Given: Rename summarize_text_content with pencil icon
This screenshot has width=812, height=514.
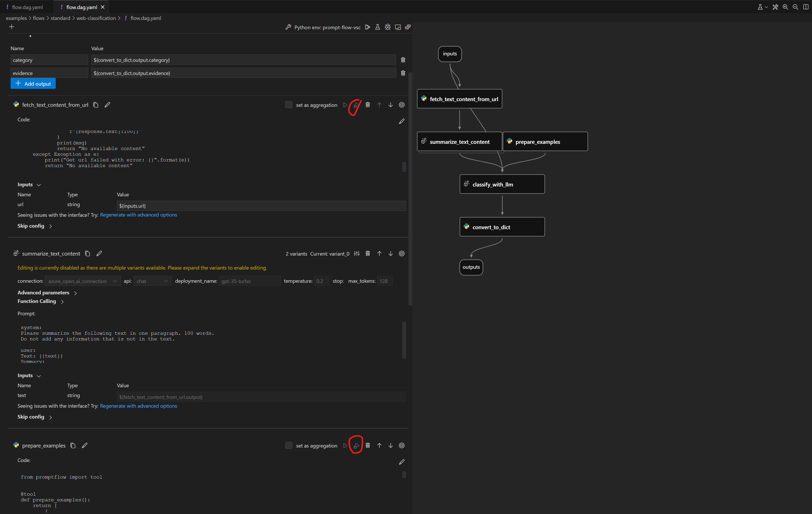Looking at the screenshot, I should pos(99,254).
